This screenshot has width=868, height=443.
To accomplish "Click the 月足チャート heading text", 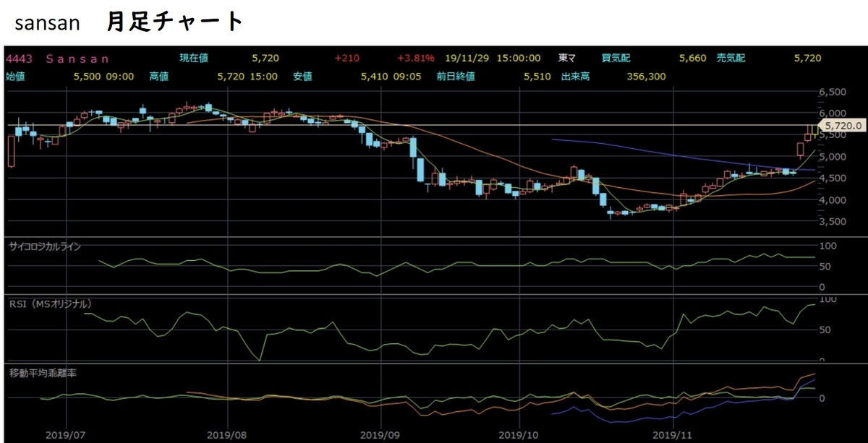I will (x=174, y=21).
